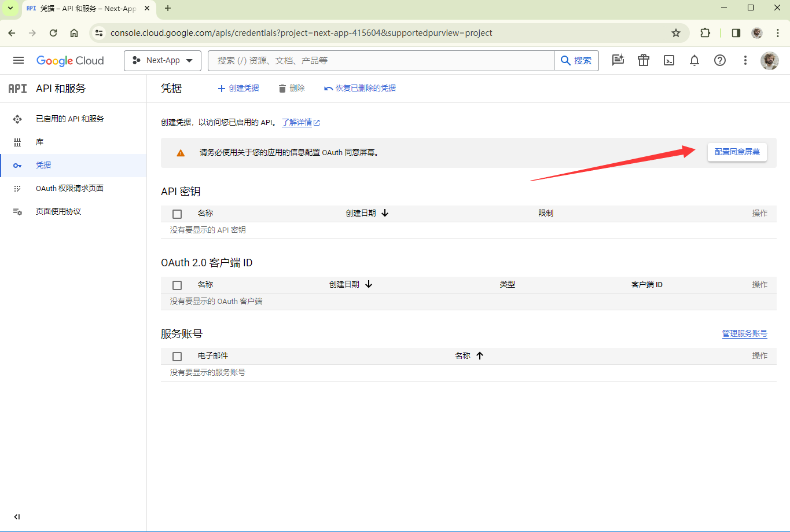Select 已启用的 API 和服务 in sidebar
Screen dimensions: 790x532
[x=73, y=119]
